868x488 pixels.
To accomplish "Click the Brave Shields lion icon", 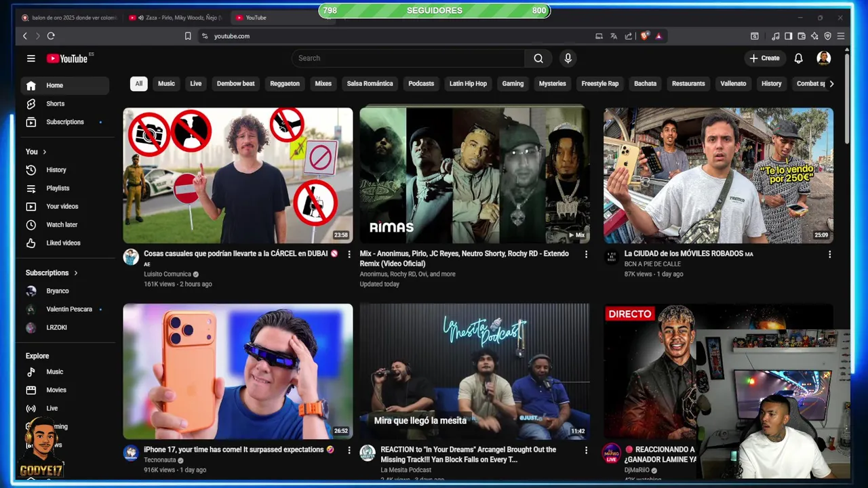I will click(x=644, y=36).
